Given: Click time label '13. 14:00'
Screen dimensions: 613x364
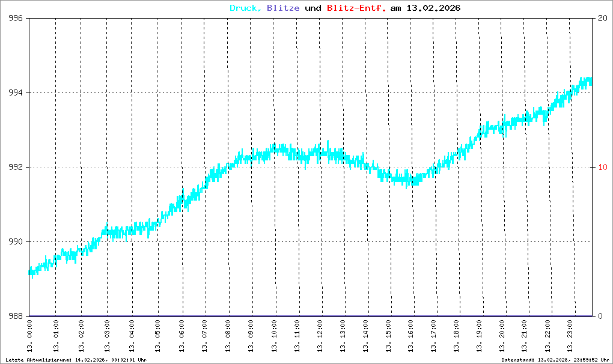Looking at the screenshot, I should point(367,336).
